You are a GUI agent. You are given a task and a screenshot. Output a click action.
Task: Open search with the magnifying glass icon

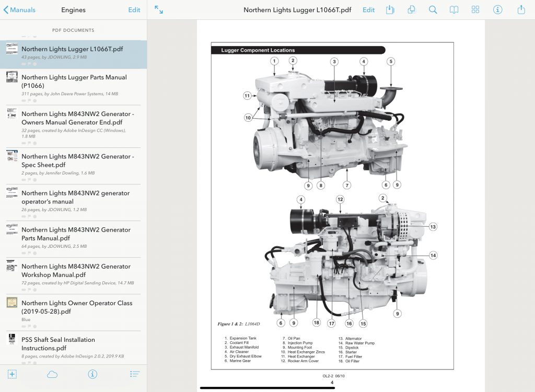click(x=433, y=10)
